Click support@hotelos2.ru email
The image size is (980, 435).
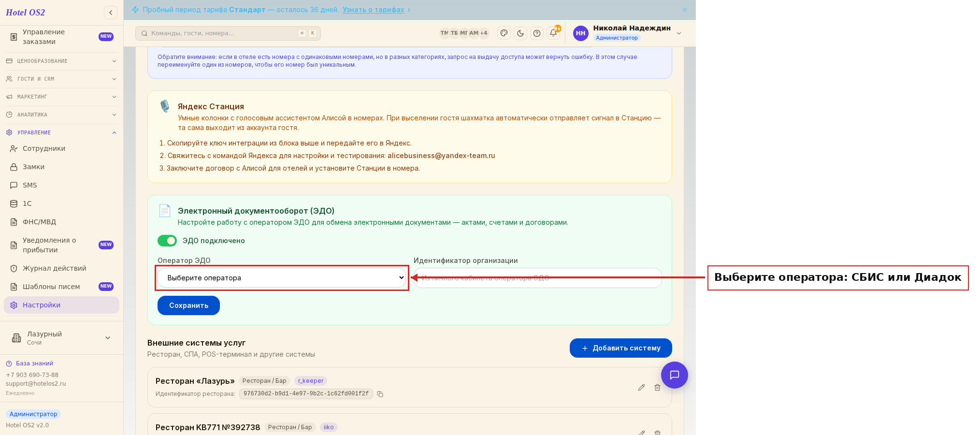click(x=36, y=384)
